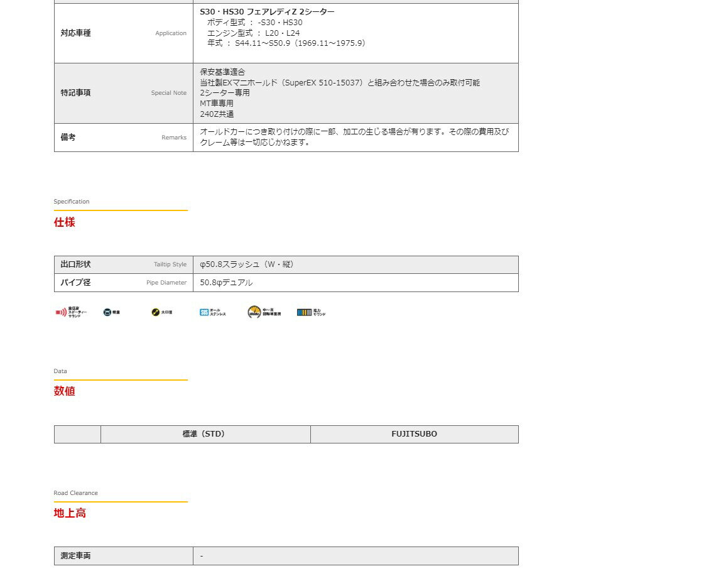Select the 特記事項 Special Note row label
728x571 pixels.
point(76,93)
